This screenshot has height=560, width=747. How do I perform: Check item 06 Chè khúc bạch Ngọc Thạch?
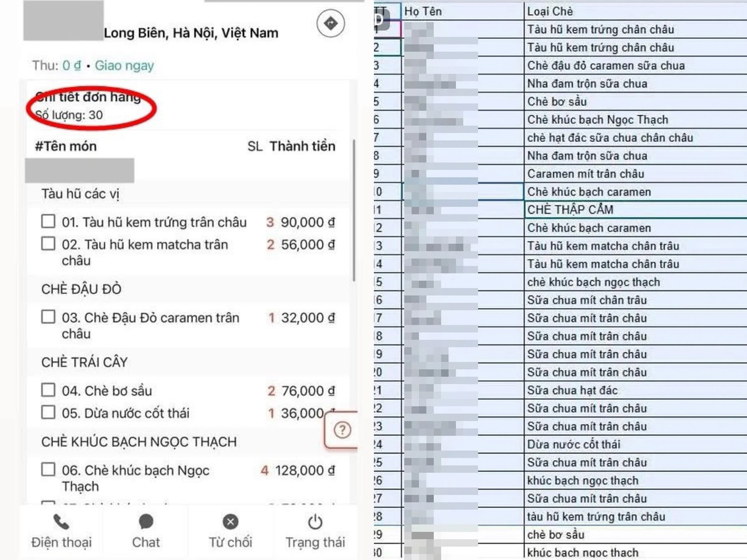[x=48, y=470]
